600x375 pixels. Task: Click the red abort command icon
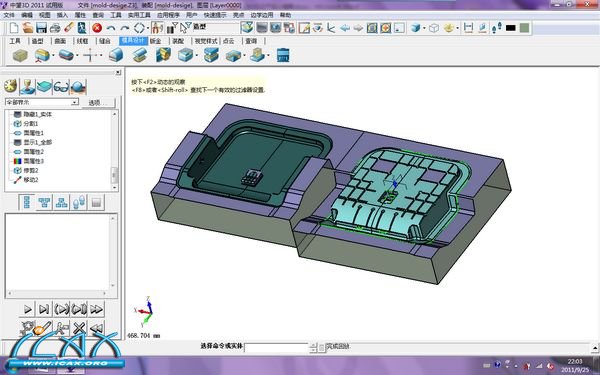click(97, 28)
